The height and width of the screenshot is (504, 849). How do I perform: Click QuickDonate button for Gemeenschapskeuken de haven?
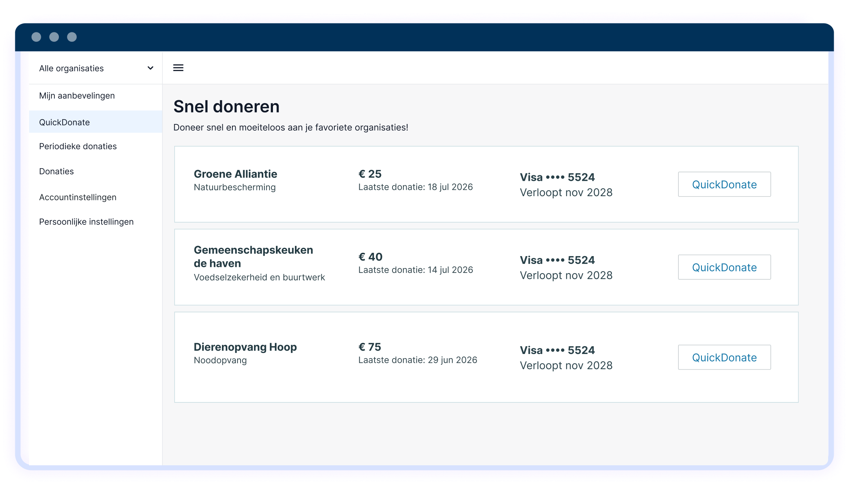724,267
